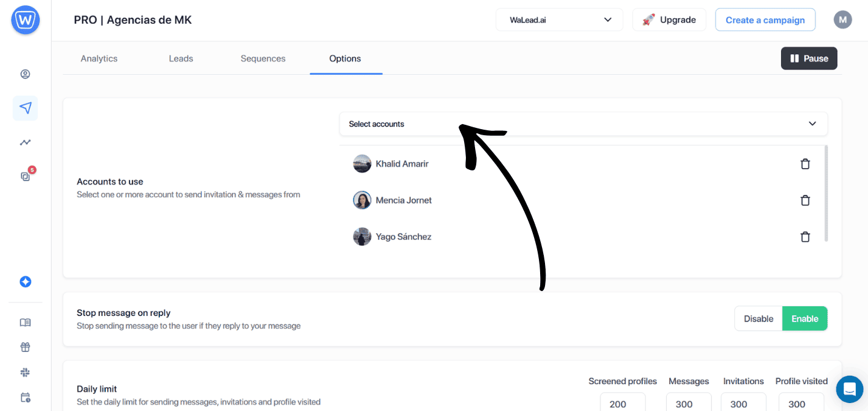Disable stop message on reply
Image resolution: width=868 pixels, height=411 pixels.
pyautogui.click(x=759, y=318)
